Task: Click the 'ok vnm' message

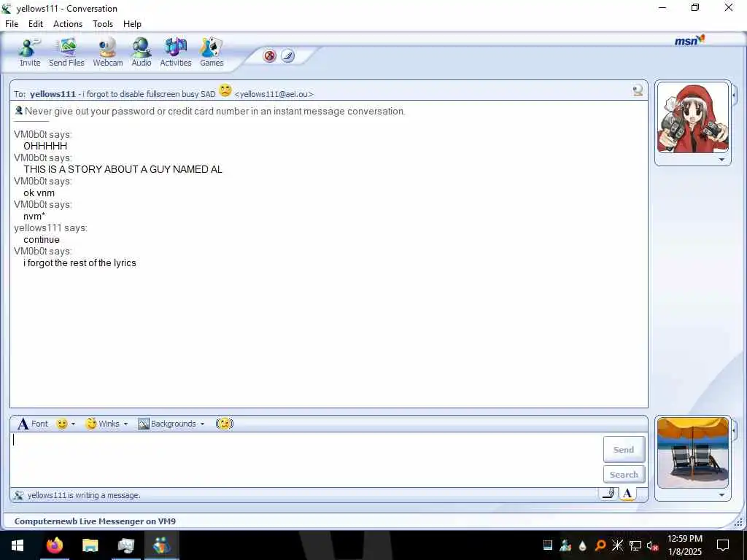Action: [39, 192]
